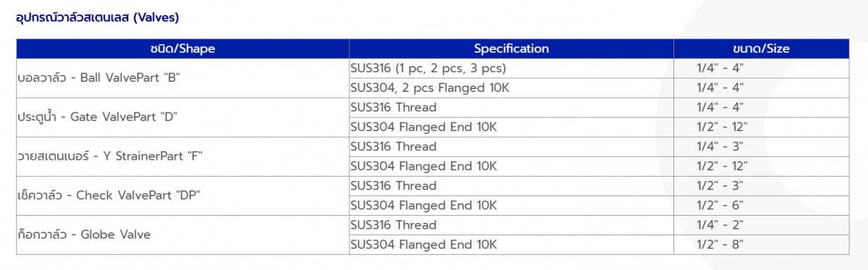868x270 pixels.
Task: Click the ขนาด/Size column header
Action: click(761, 49)
